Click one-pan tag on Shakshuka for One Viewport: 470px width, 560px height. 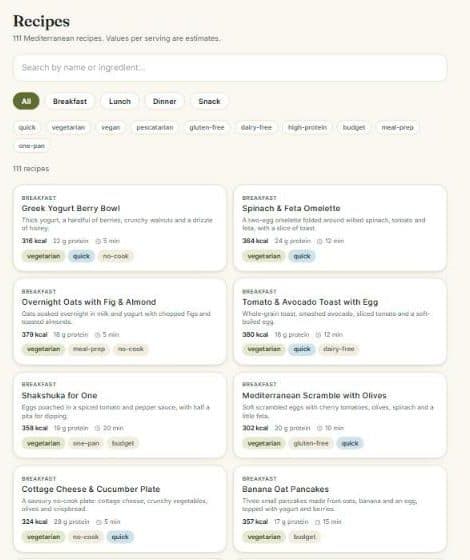pos(86,443)
